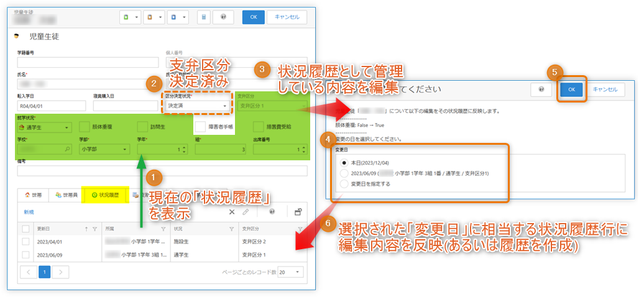644x297 pixels.
Task: Toggle the 肢体重複 checkbox
Action: tap(85, 127)
